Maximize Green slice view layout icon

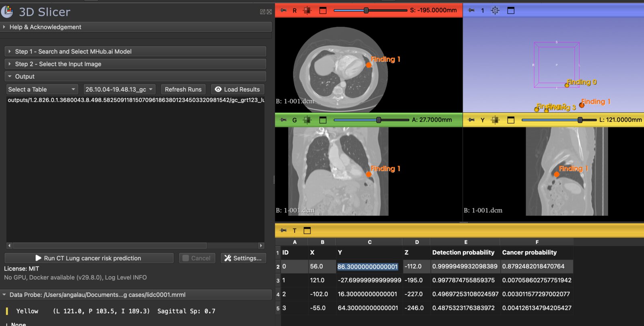pos(323,120)
